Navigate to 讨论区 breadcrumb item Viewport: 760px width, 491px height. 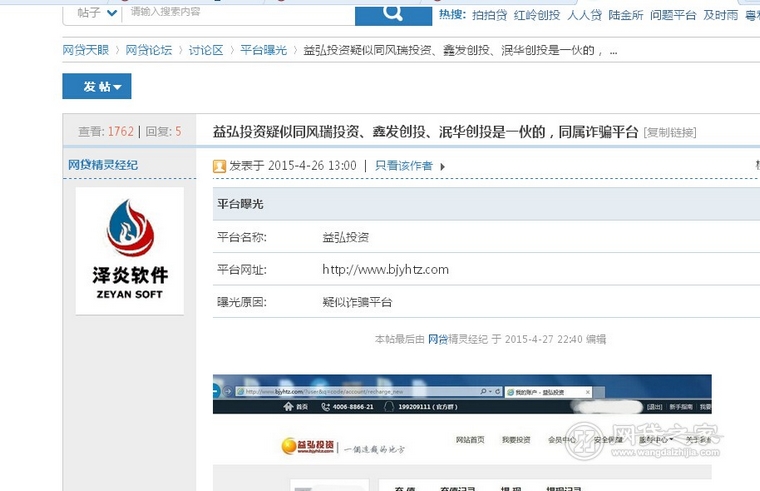click(206, 50)
